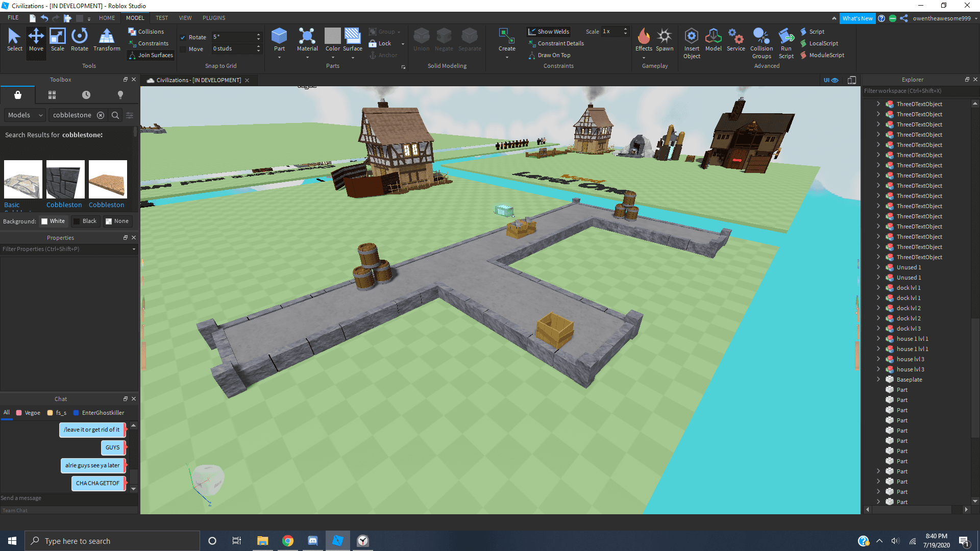Enable the Move snap checkbox
The width and height of the screenshot is (980, 551).
pyautogui.click(x=183, y=49)
